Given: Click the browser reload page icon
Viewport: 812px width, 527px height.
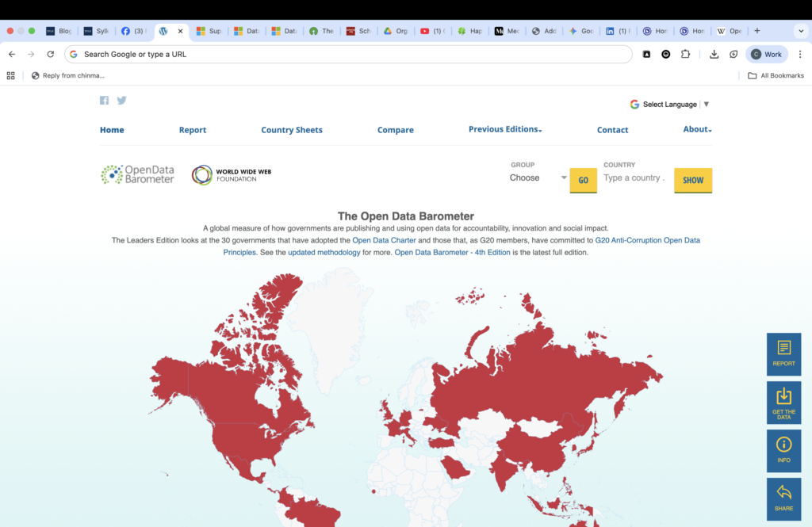Looking at the screenshot, I should point(51,54).
